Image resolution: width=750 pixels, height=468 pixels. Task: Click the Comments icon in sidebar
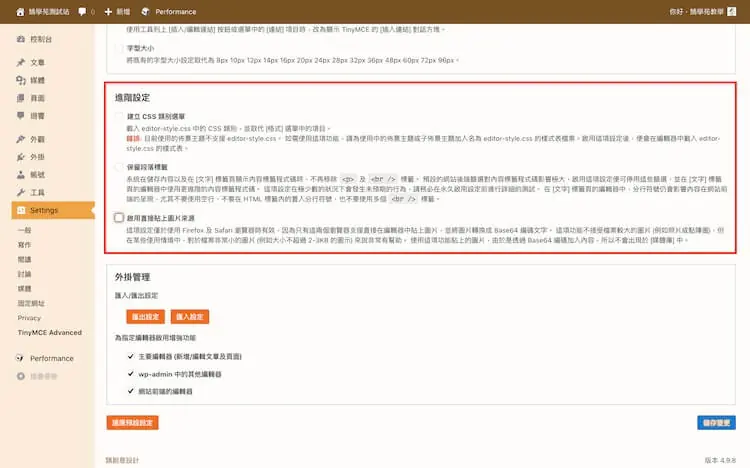(x=21, y=116)
